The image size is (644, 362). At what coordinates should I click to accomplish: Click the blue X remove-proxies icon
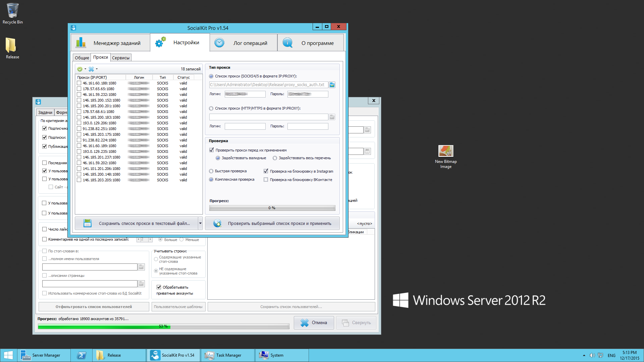point(91,69)
